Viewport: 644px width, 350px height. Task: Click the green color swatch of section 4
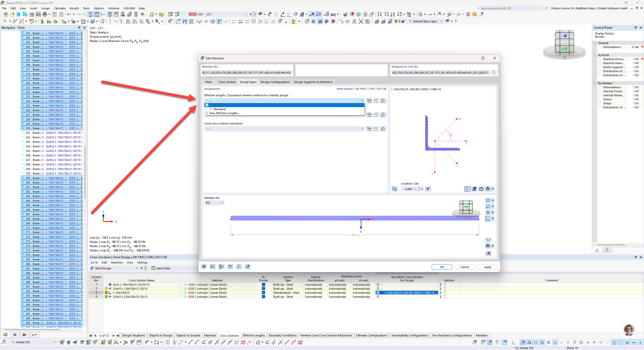click(106, 297)
